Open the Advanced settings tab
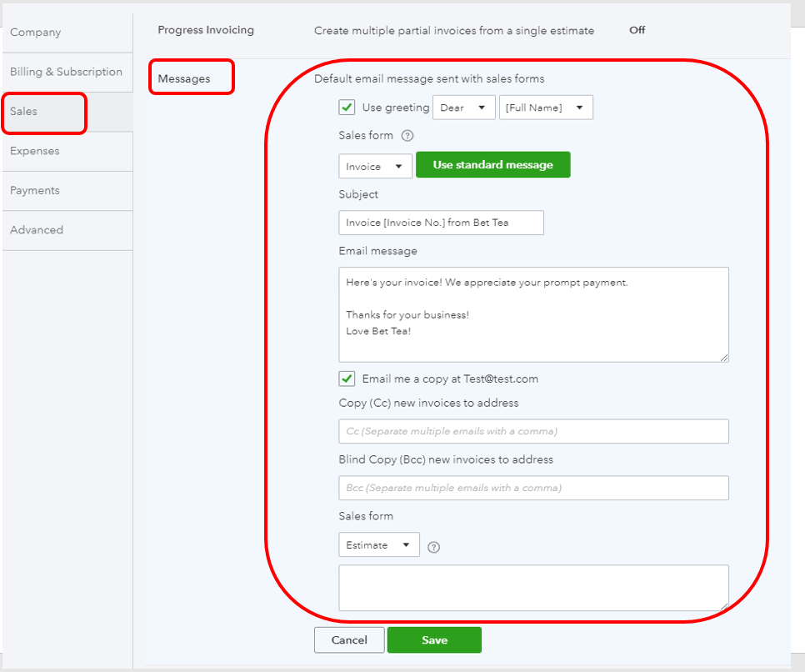The height and width of the screenshot is (672, 805). pyautogui.click(x=37, y=230)
